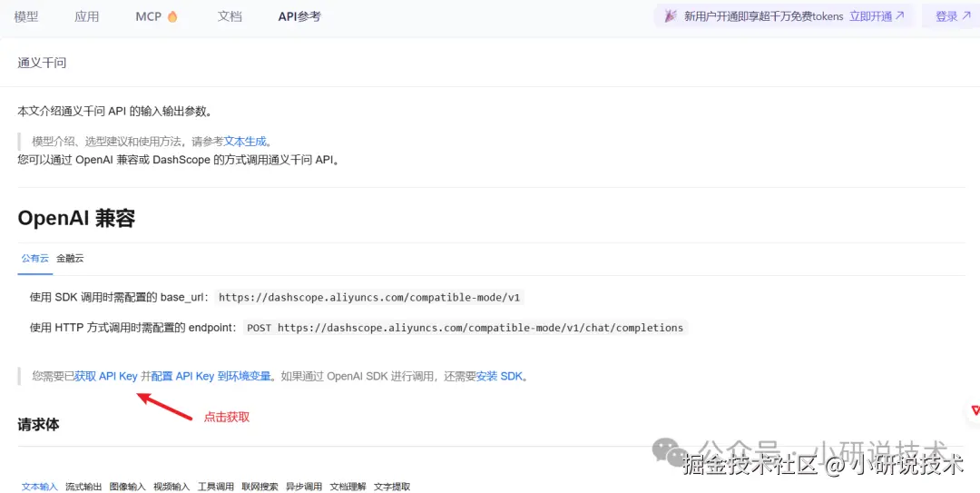Select the 文档理解 tab

click(x=348, y=487)
